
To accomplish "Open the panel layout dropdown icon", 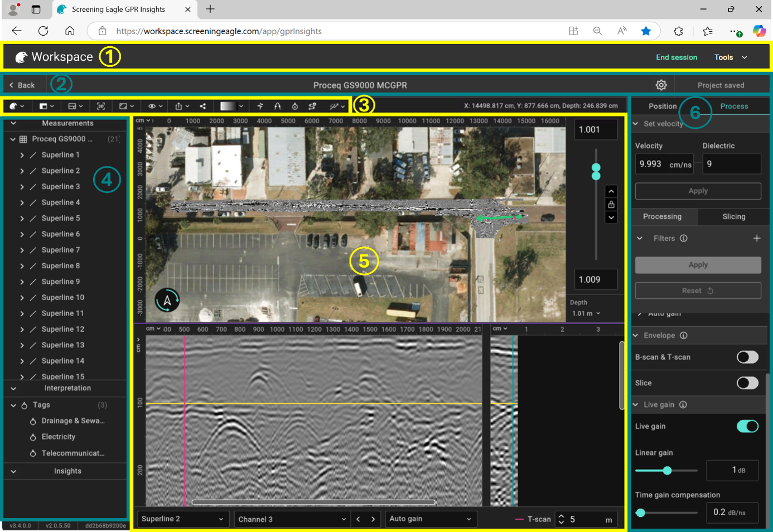I will point(46,106).
